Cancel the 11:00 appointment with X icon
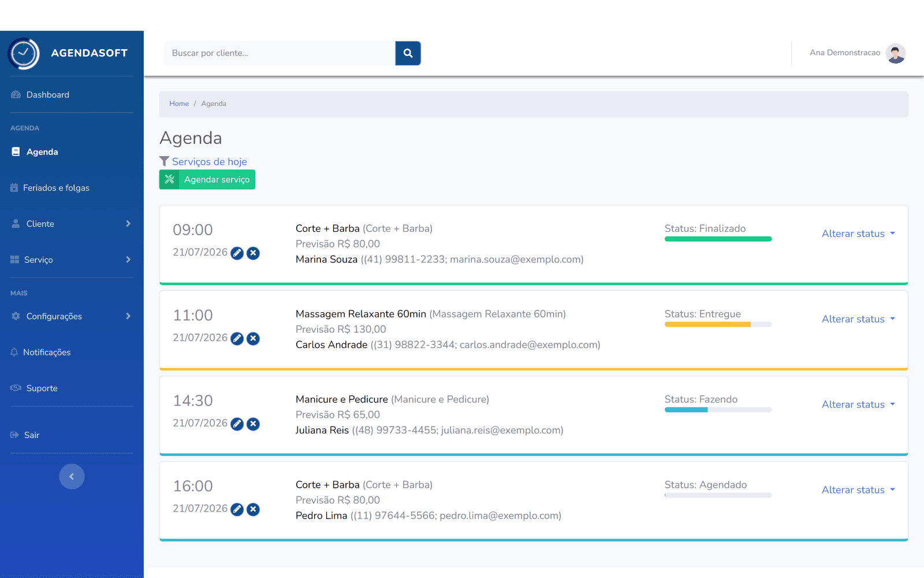Screen dimensions: 924x578 253,339
